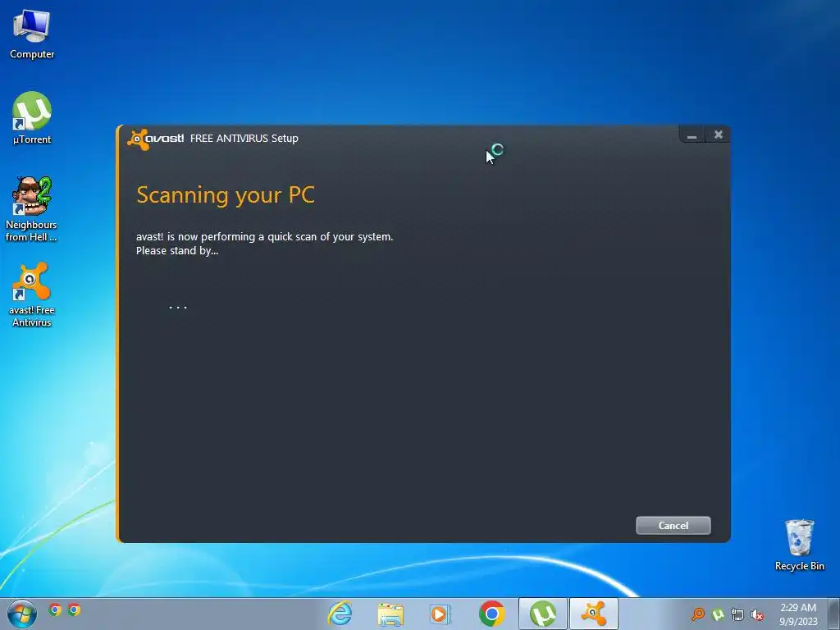Image resolution: width=840 pixels, height=630 pixels.
Task: Switch to avast Setup taskbar button
Action: pos(594,614)
